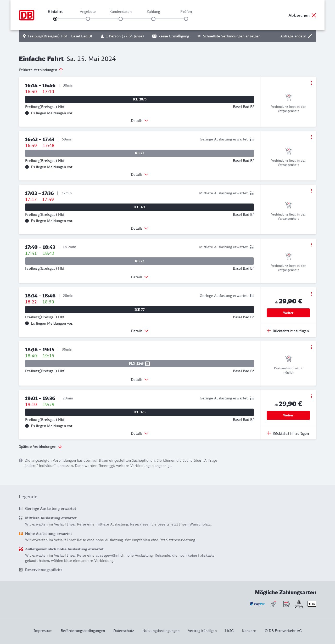The image size is (335, 644).
Task: Add Rückfahrt for the ICE 373 connection
Action: (x=288, y=433)
